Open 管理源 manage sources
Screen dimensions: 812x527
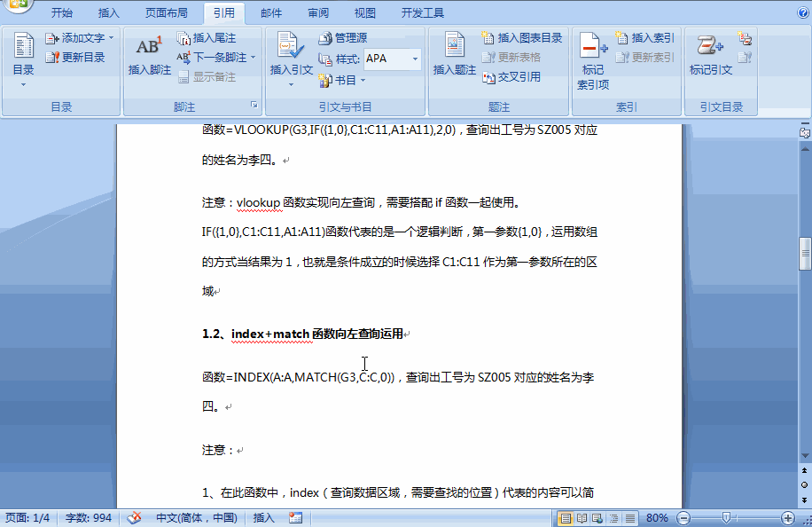[343, 38]
